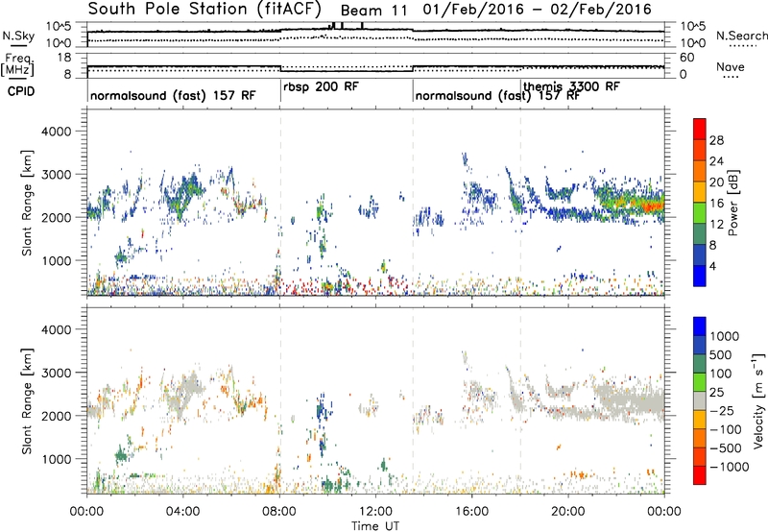Click the second 'normalsound (fast) 157 RF' label

point(497,96)
